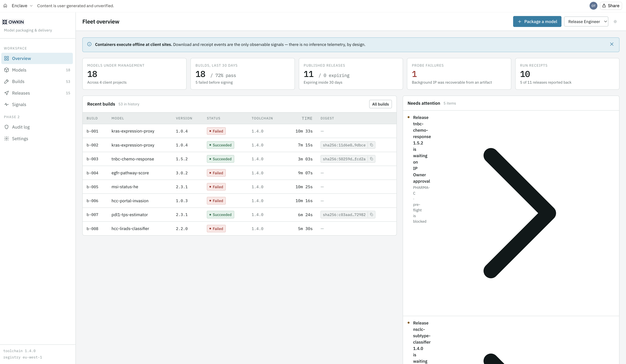Click the STATUS column header
626x364 pixels.
click(213, 118)
